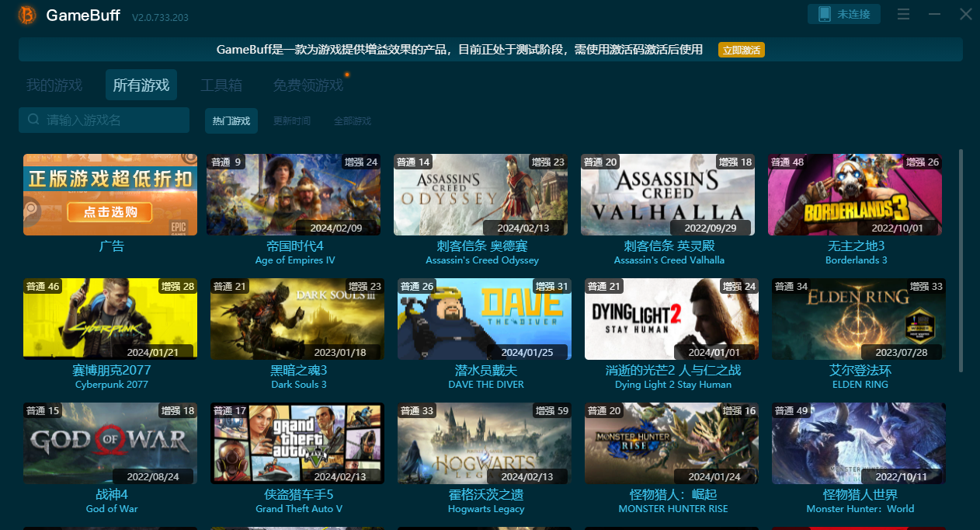The image size is (980, 530).
Task: Open the ELDEN RING thumbnail
Action: 859,319
